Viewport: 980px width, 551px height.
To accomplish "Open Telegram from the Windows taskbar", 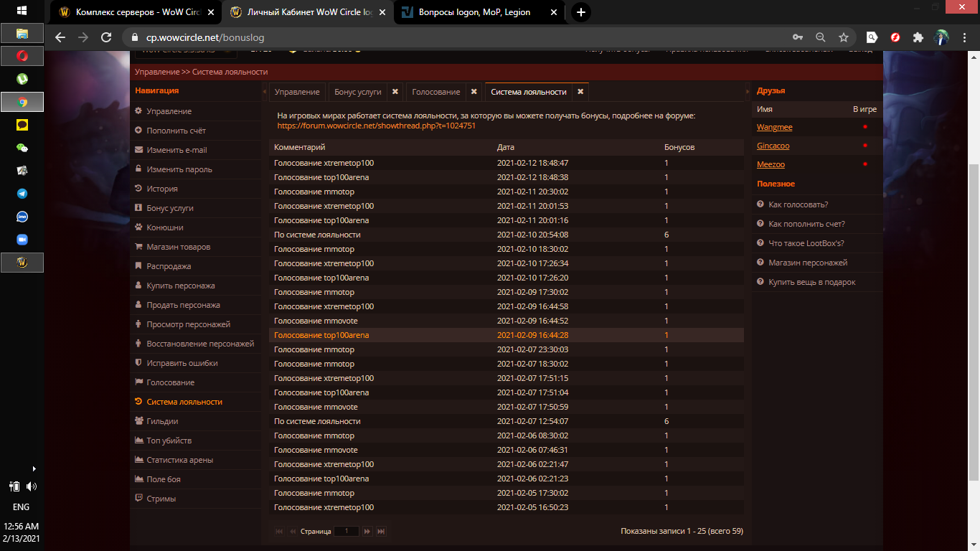I will tap(22, 194).
